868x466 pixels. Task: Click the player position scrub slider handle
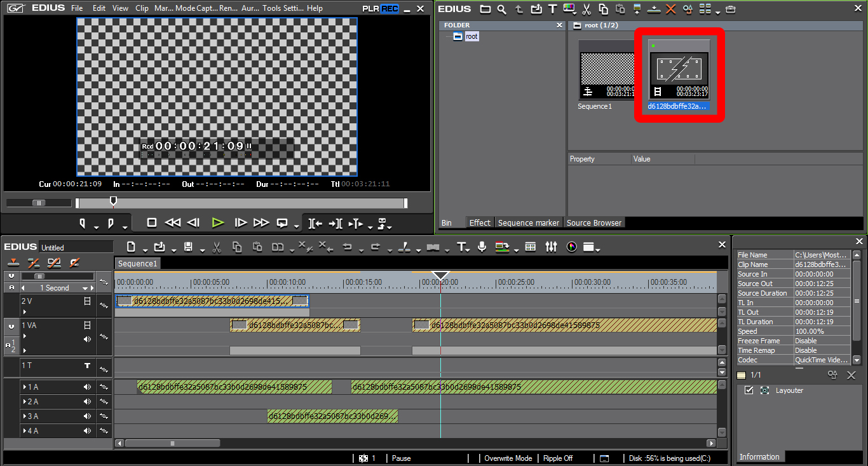pyautogui.click(x=113, y=202)
